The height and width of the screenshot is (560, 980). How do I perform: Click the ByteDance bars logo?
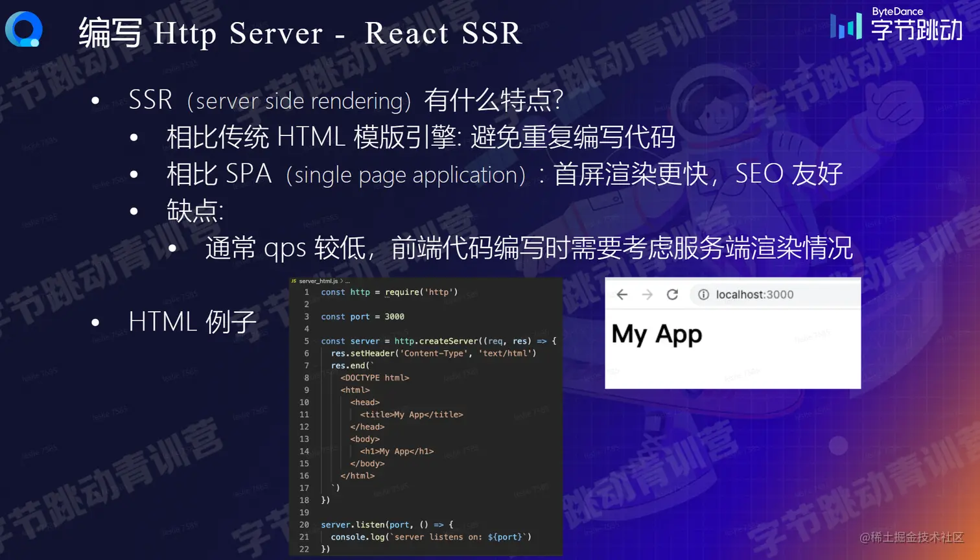[846, 26]
